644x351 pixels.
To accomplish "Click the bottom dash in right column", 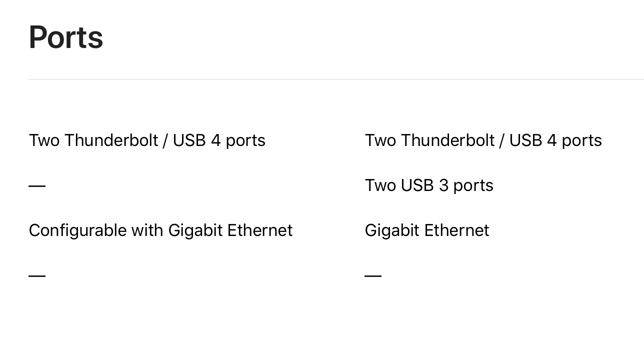I will pos(373,276).
